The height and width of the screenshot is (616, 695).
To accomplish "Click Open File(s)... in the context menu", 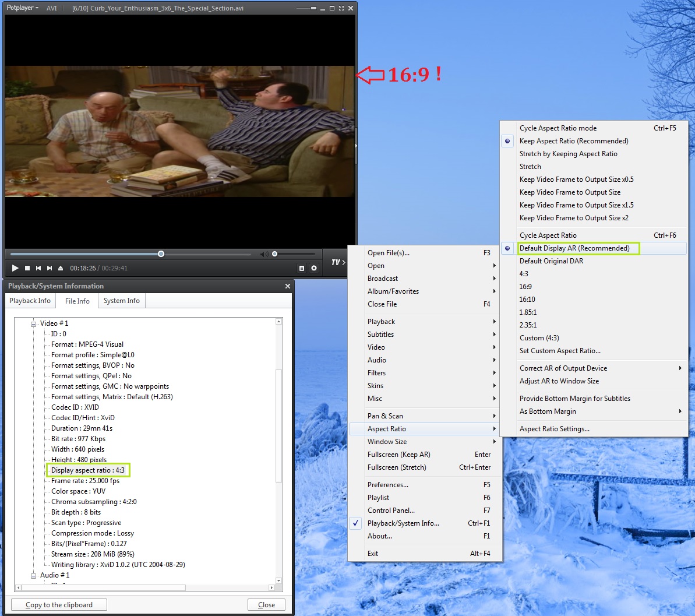I will click(425, 253).
